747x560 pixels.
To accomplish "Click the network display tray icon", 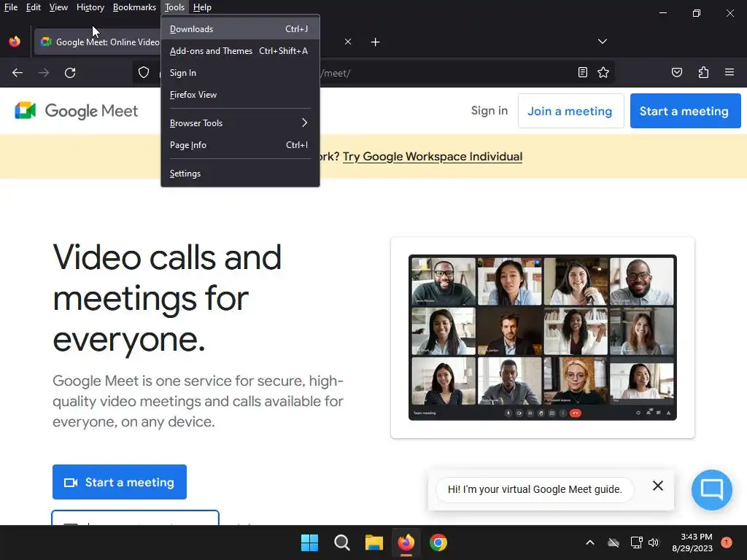I will click(x=636, y=542).
